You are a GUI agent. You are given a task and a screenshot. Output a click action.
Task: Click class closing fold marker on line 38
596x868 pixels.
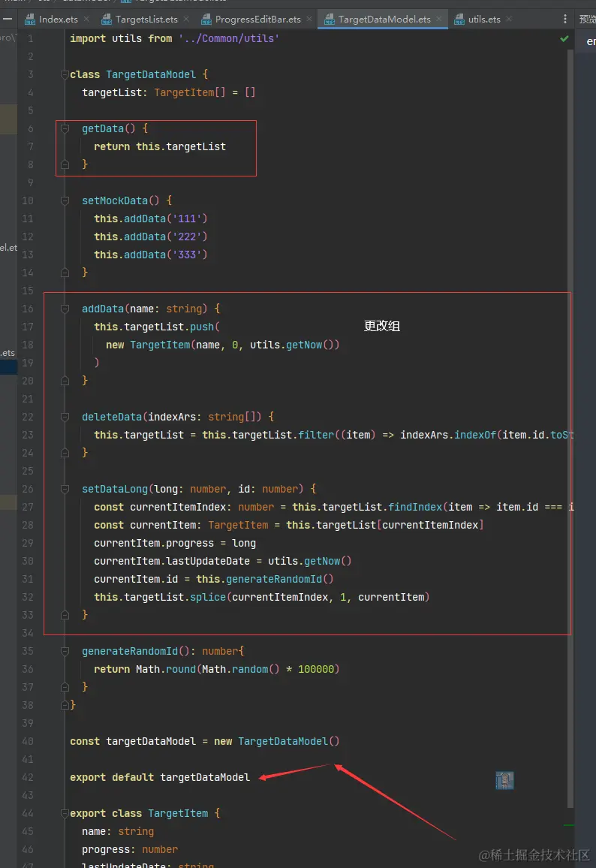point(65,705)
